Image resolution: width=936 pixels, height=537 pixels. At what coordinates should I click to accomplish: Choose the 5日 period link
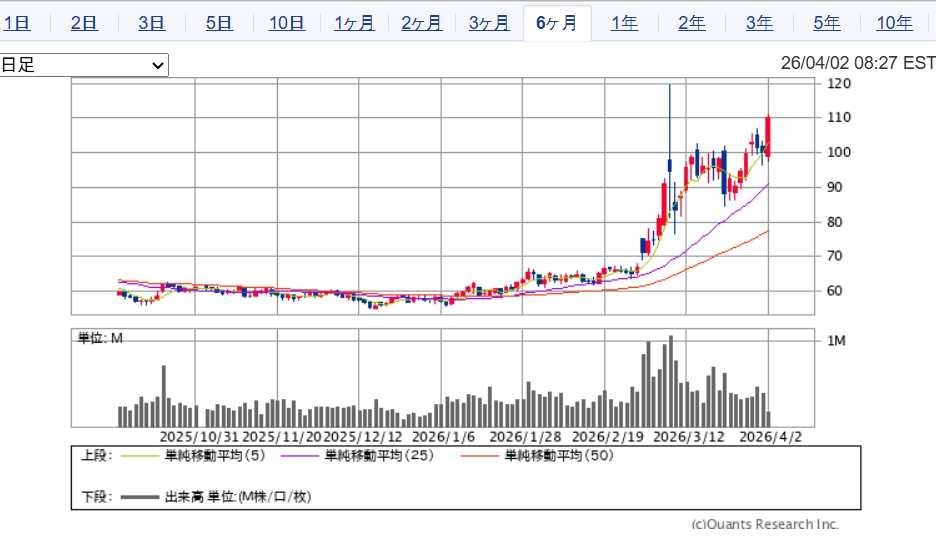[x=218, y=23]
